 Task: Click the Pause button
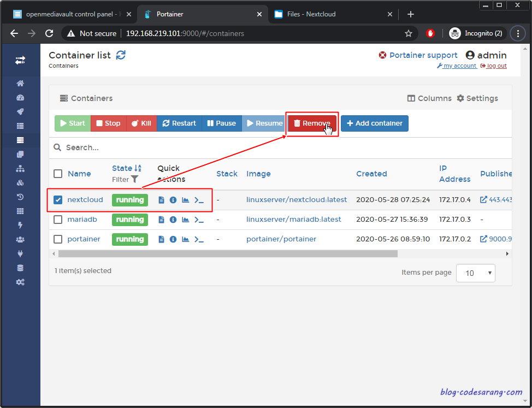point(222,123)
